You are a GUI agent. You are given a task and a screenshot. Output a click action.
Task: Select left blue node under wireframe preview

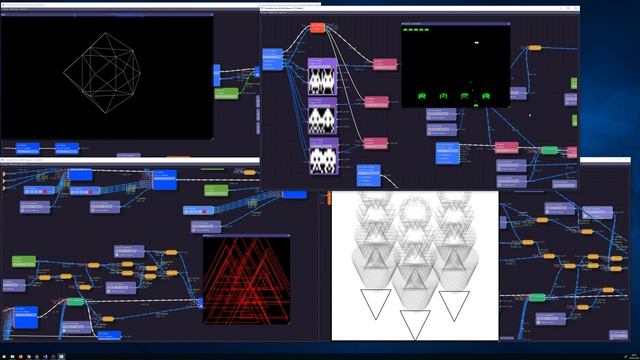pyautogui.click(x=28, y=149)
